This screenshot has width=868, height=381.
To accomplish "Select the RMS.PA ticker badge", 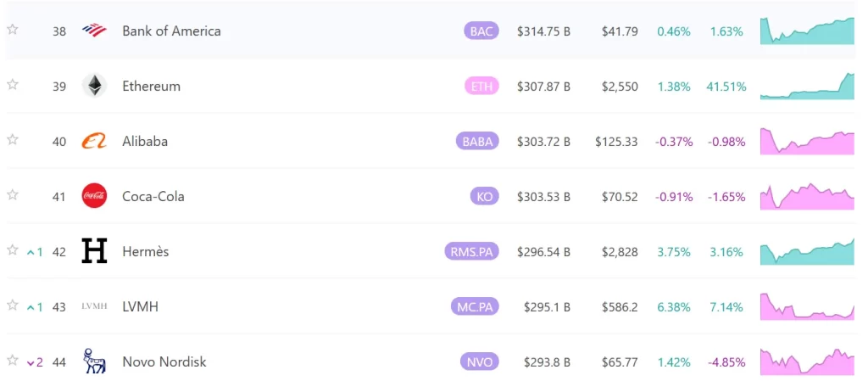I will [471, 252].
